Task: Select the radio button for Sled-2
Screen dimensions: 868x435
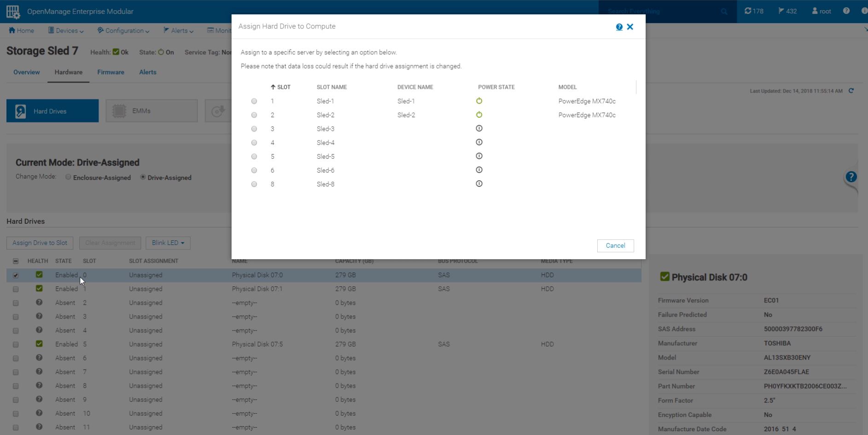Action: coord(254,115)
